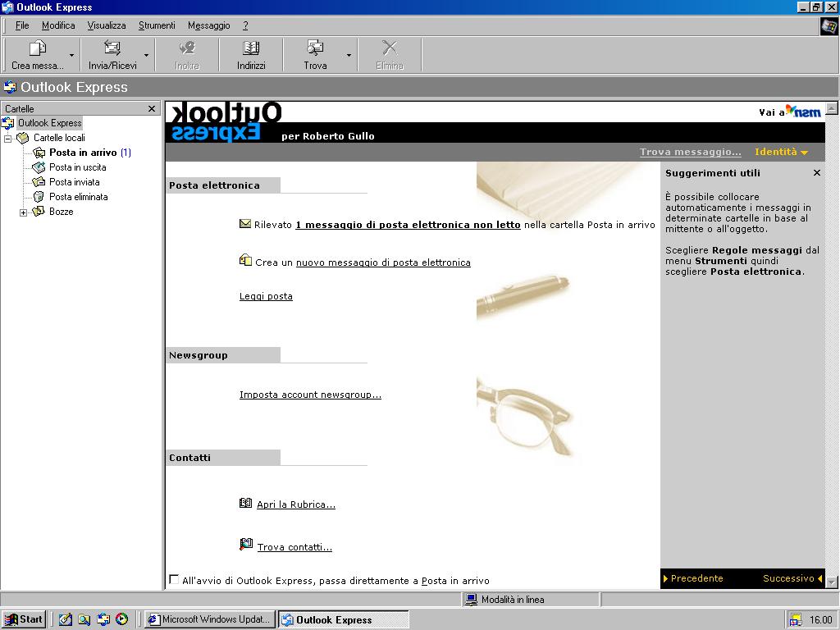Click the Modalità in linea status icon

[x=471, y=600]
